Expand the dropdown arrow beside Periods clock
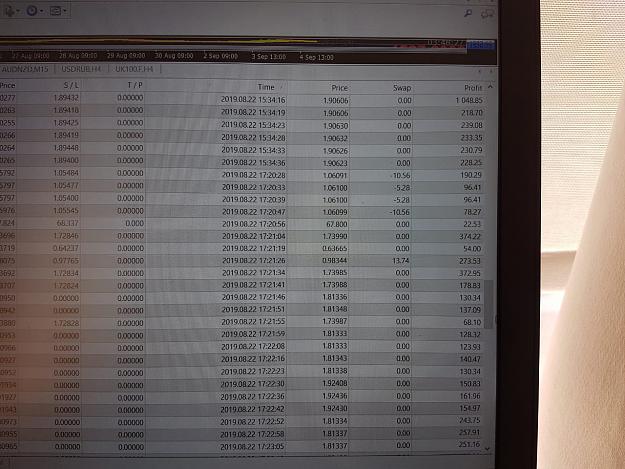Viewport: 625px width, 469px height. click(41, 11)
